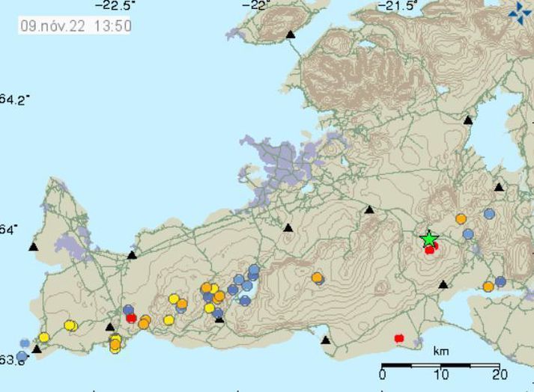Click the -21.5° longitude label
Image resolution: width=534 pixels, height=392 pixels.
(398, 5)
